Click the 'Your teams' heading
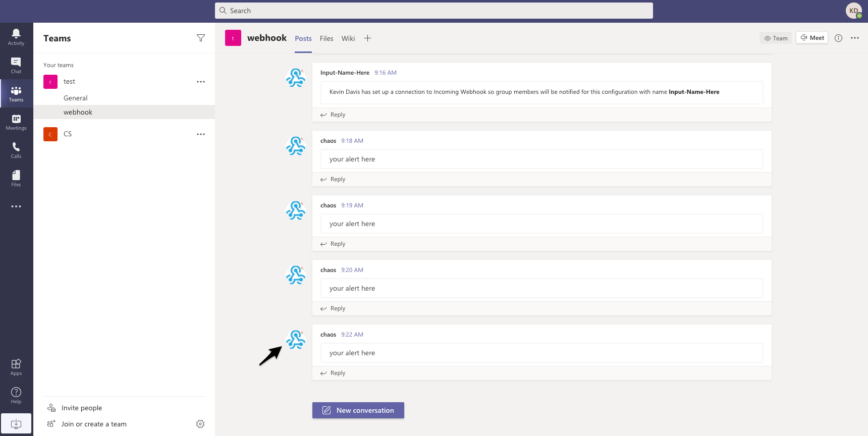Viewport: 868px width, 436px height. (x=59, y=65)
